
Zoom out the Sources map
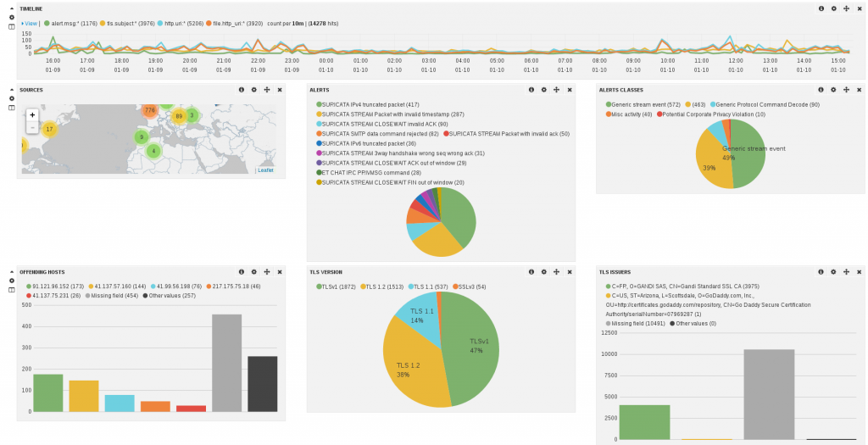(33, 127)
